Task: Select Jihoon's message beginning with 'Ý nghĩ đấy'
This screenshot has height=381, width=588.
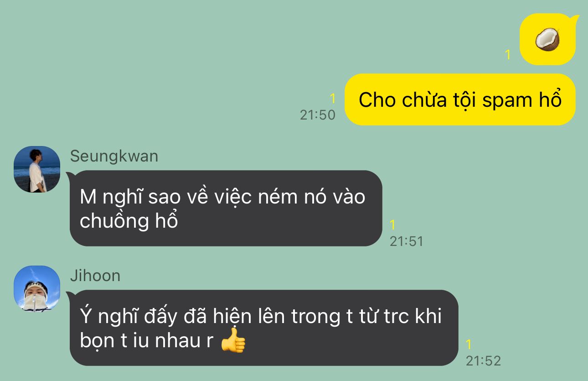Action: tap(263, 328)
